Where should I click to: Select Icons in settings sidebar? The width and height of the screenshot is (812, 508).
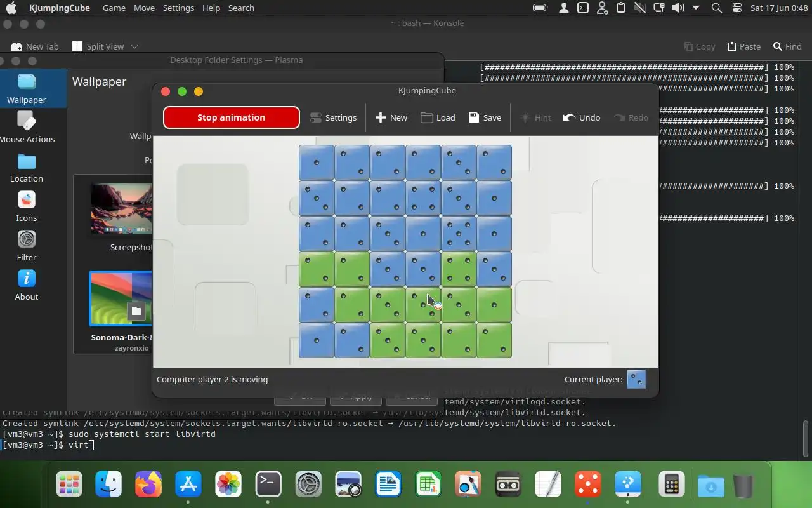click(x=27, y=206)
